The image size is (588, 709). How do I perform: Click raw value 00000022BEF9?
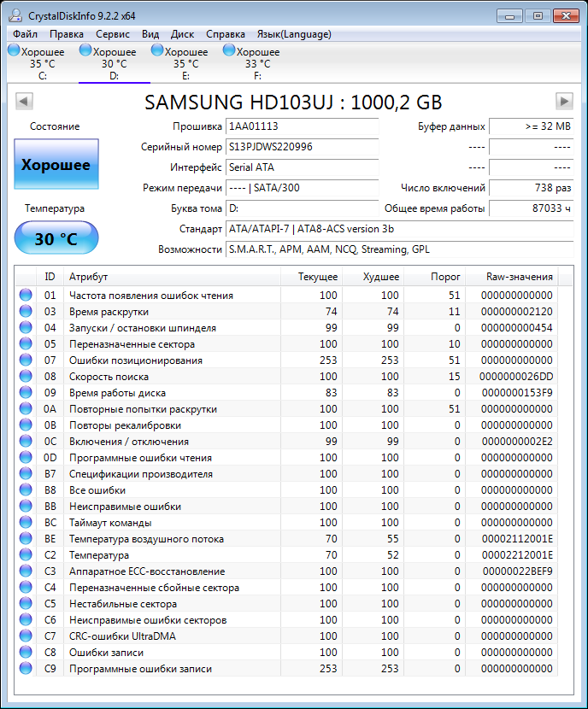[x=517, y=571]
